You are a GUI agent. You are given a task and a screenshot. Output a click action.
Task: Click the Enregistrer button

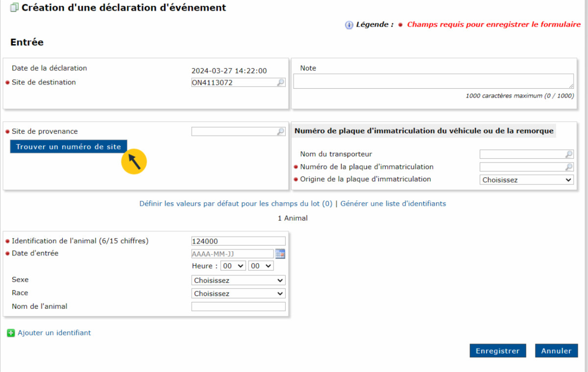pos(497,351)
